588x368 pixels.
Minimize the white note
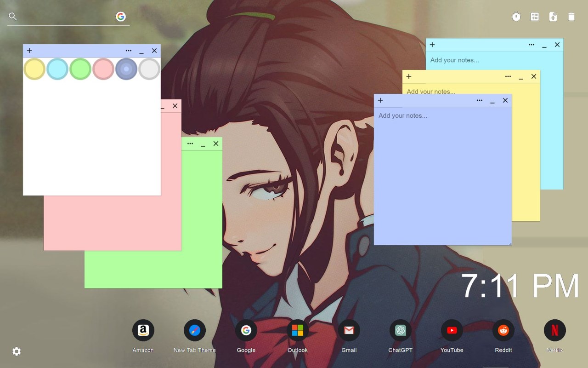pyautogui.click(x=141, y=52)
